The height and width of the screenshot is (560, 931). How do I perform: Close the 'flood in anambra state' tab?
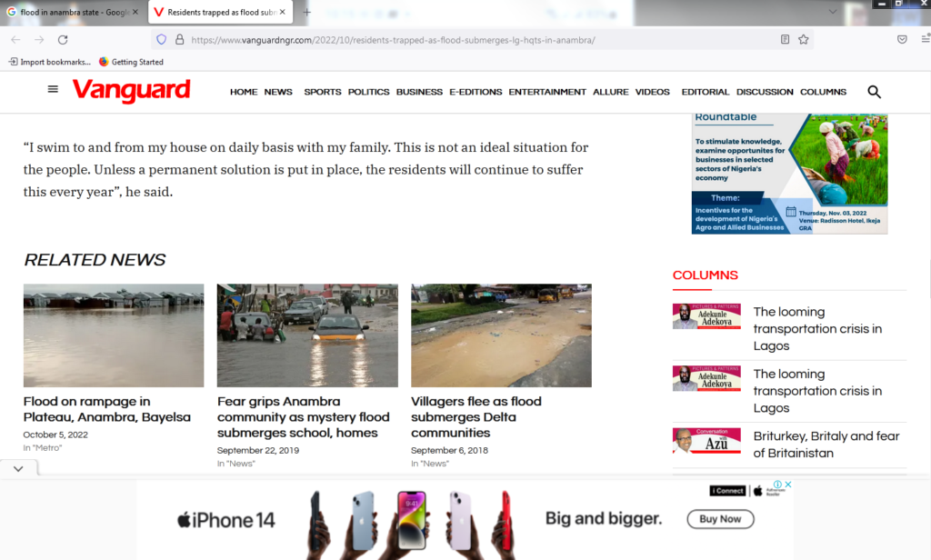[x=135, y=12]
